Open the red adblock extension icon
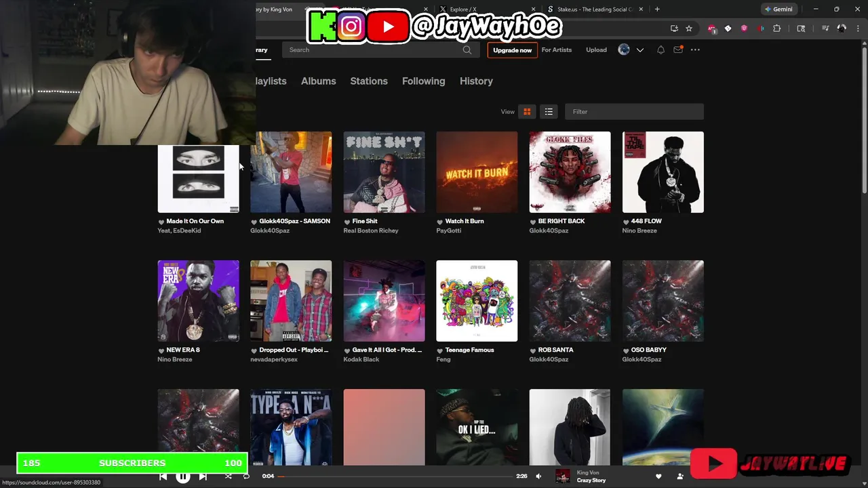 click(x=711, y=28)
